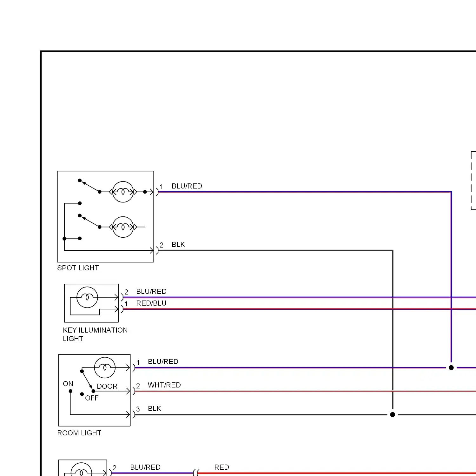Image resolution: width=476 pixels, height=476 pixels.
Task: Click the SPOT LIGHT component label
Action: click(78, 268)
